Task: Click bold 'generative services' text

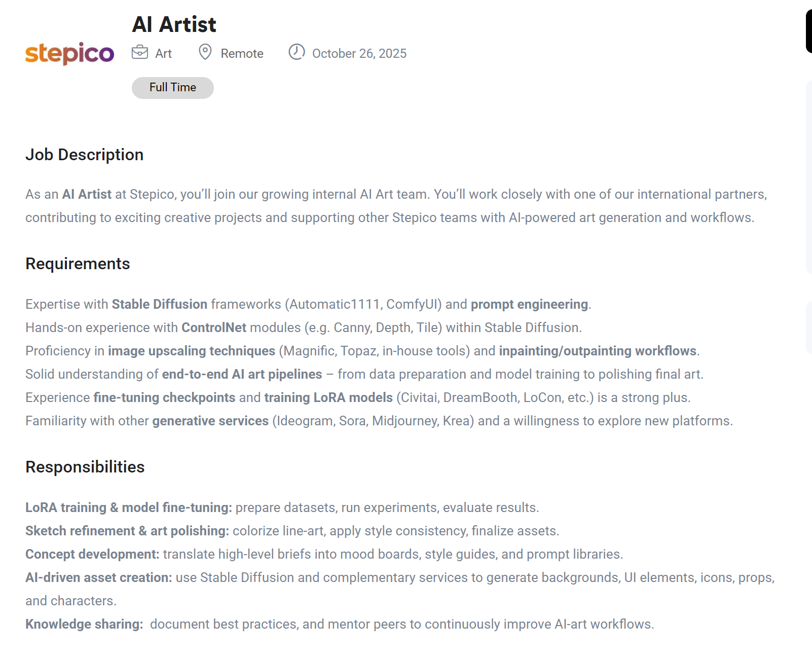Action: pos(210,421)
